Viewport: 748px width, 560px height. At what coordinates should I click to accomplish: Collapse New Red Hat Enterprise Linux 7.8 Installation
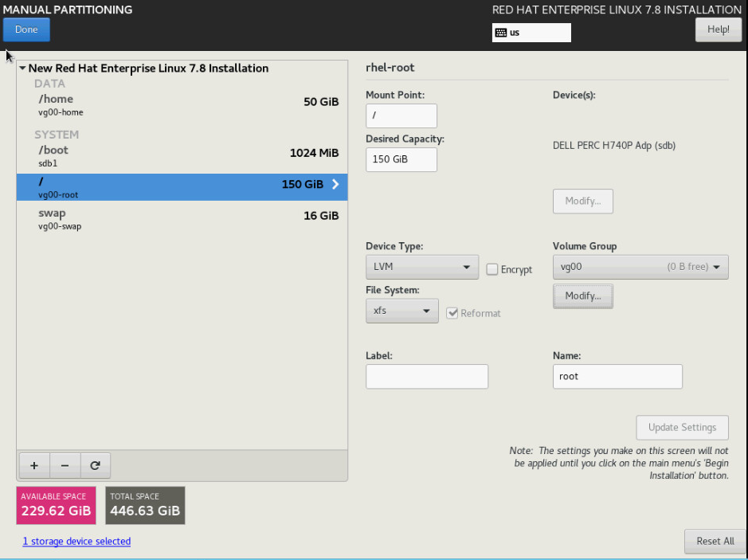[22, 69]
